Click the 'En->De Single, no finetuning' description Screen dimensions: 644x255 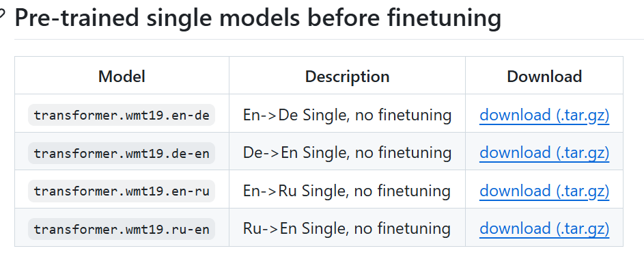click(x=347, y=115)
